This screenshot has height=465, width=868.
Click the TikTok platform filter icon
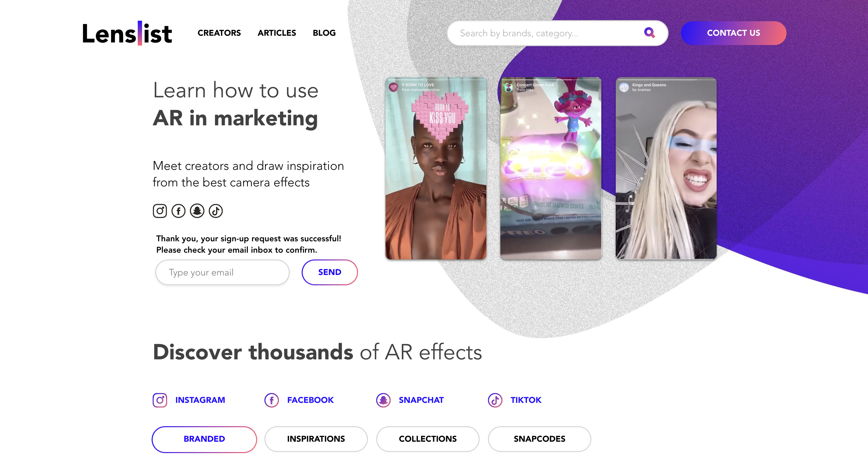[x=495, y=400]
